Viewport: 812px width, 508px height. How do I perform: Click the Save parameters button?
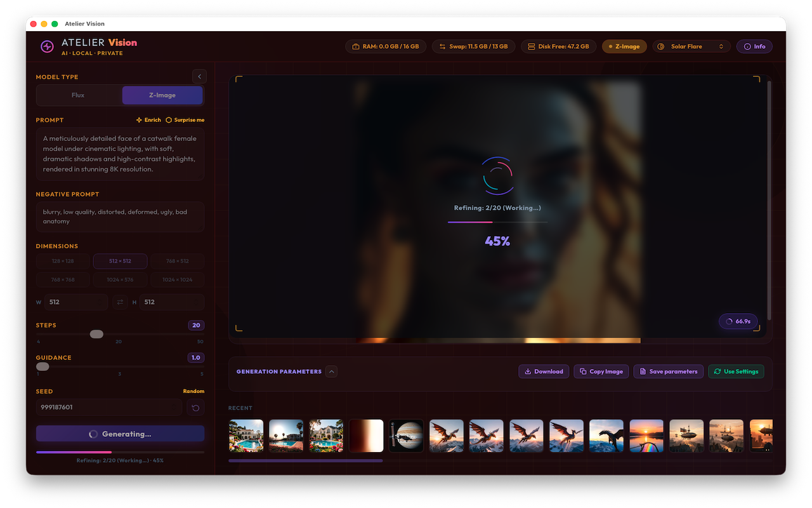coord(668,371)
